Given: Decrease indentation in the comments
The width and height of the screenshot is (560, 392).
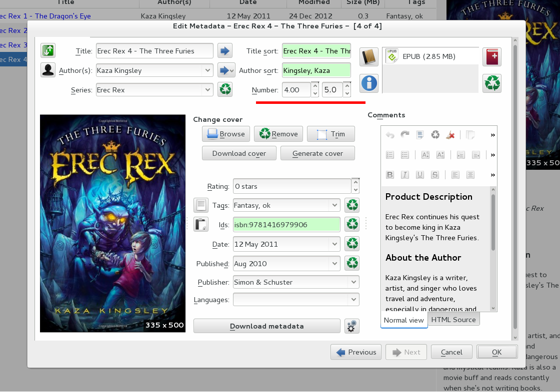Looking at the screenshot, I should pyautogui.click(x=476, y=155).
